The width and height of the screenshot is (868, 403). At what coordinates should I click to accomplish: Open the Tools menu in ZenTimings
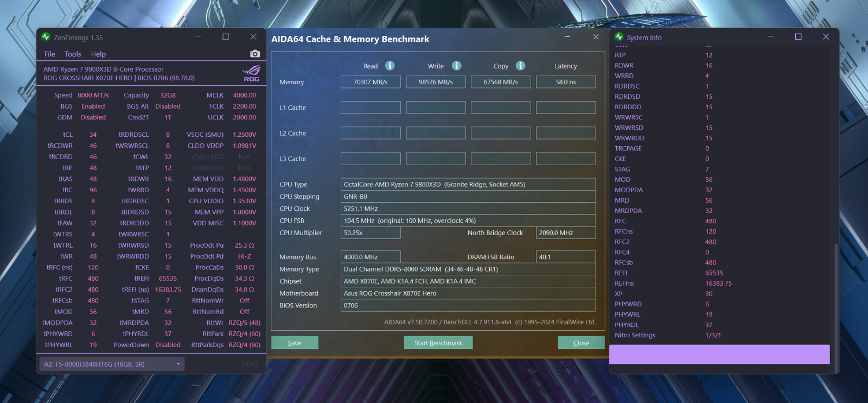click(73, 54)
